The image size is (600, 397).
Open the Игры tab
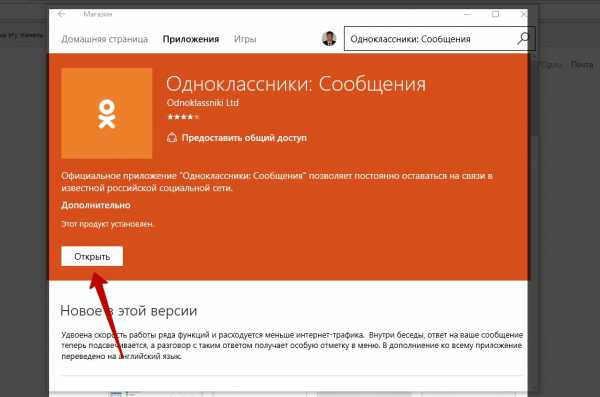tap(245, 39)
